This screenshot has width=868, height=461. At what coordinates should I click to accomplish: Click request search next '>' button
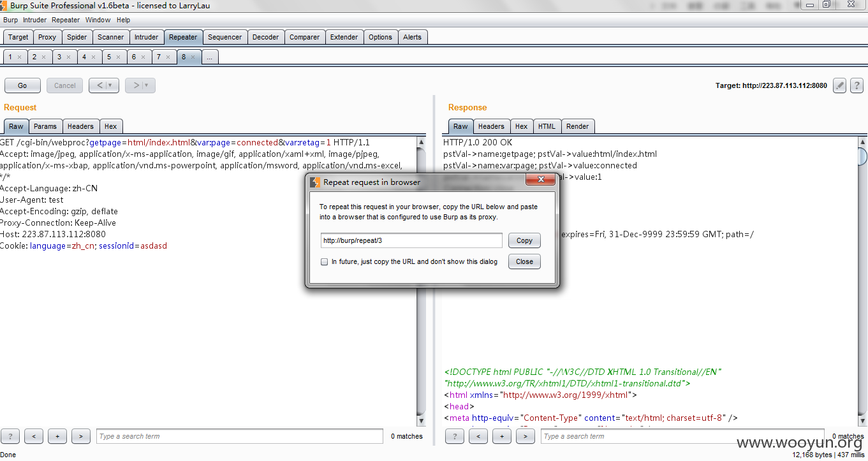click(81, 436)
